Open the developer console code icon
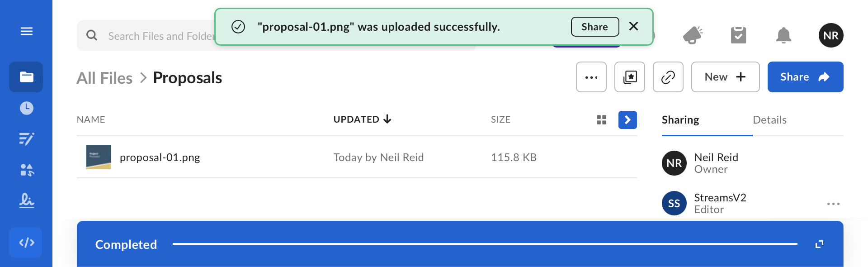 coord(26,243)
